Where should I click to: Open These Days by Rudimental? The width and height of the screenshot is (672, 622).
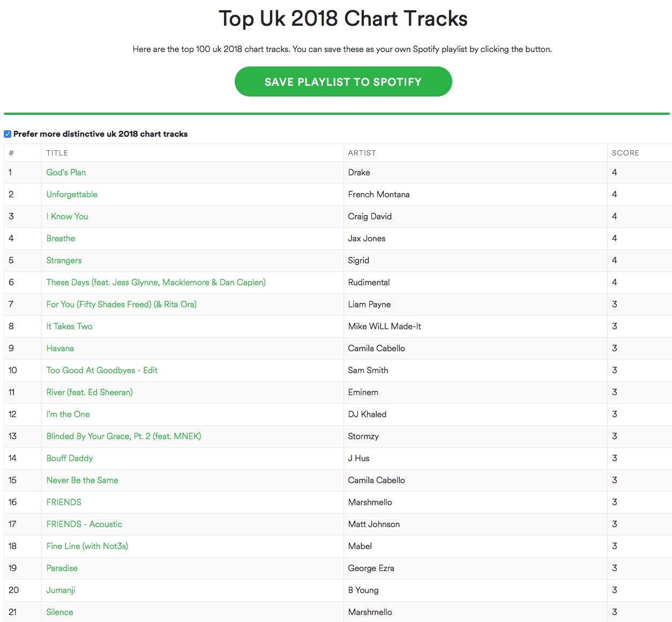tap(155, 283)
